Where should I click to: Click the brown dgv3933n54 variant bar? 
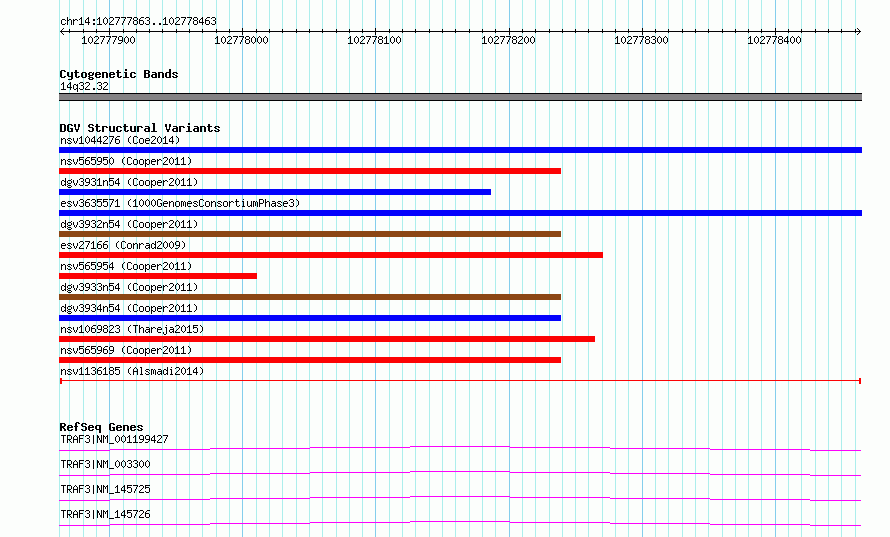pyautogui.click(x=310, y=297)
